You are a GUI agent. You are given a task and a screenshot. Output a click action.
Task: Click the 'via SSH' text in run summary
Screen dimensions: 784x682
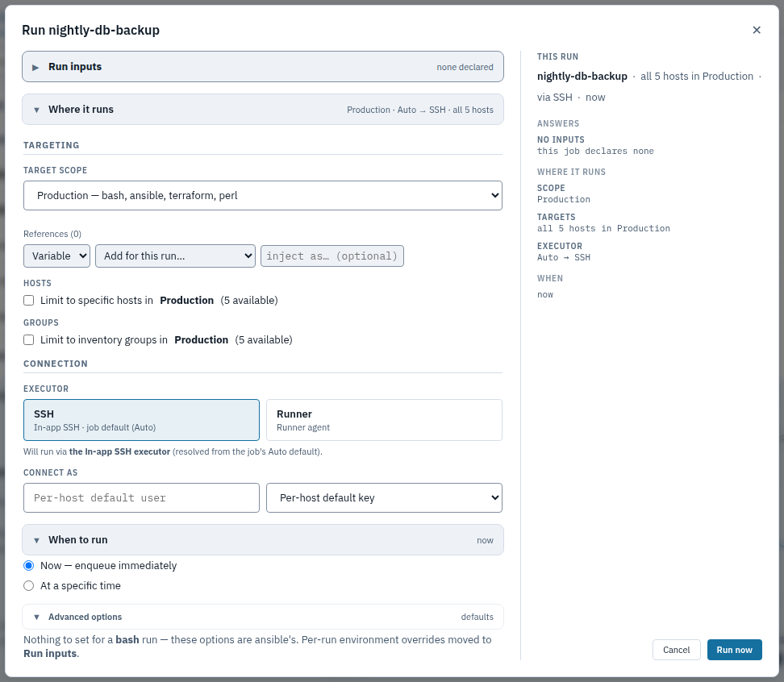[x=554, y=97]
